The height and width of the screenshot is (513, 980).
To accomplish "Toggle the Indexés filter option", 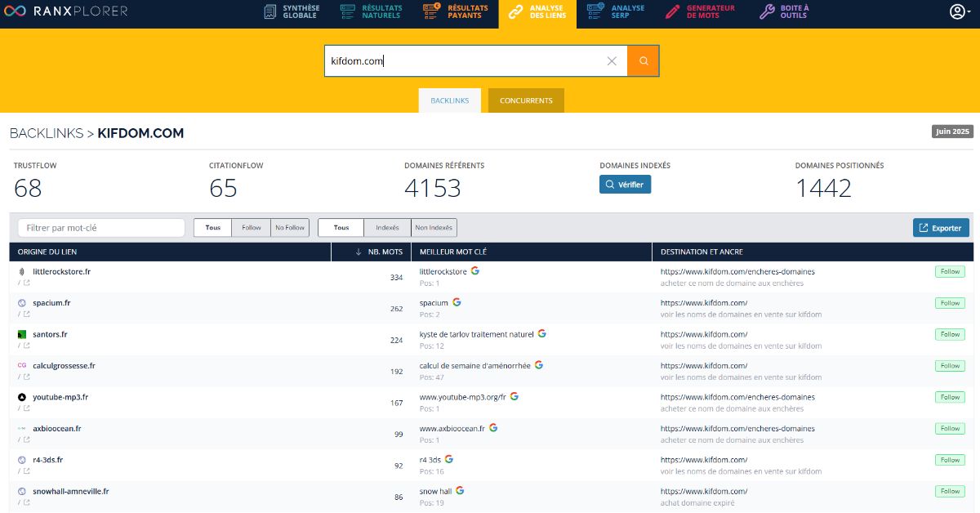I will (387, 228).
